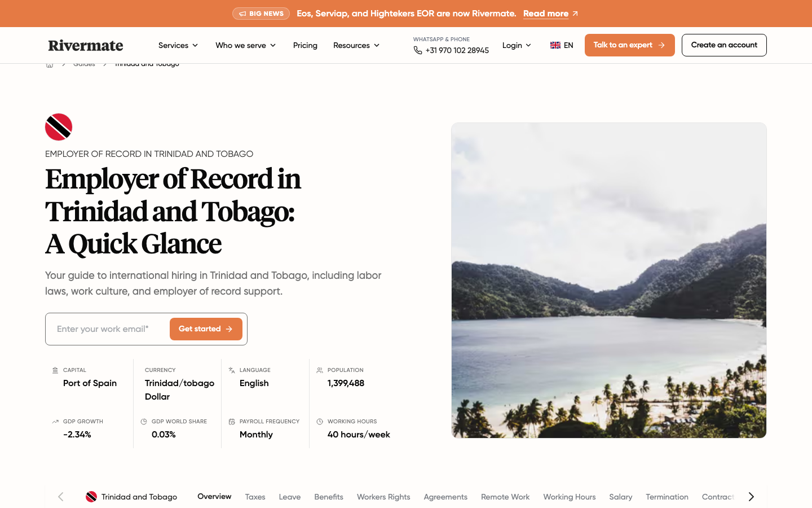Viewport: 812px width, 508px height.
Task: Click the Create an account button
Action: pos(724,45)
